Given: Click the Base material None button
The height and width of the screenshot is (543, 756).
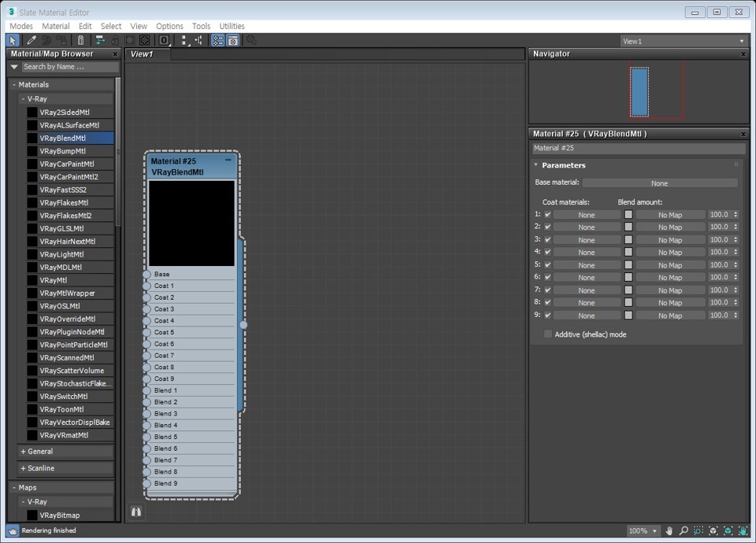Looking at the screenshot, I should click(x=660, y=183).
